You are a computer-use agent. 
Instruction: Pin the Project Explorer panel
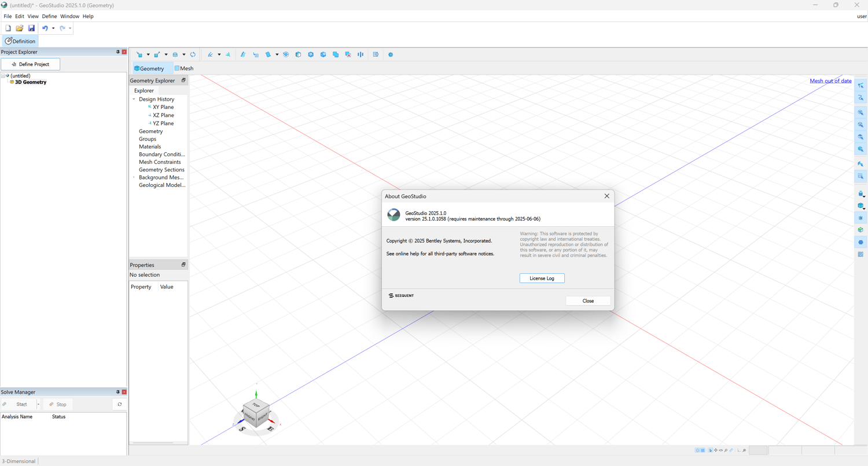click(x=118, y=52)
